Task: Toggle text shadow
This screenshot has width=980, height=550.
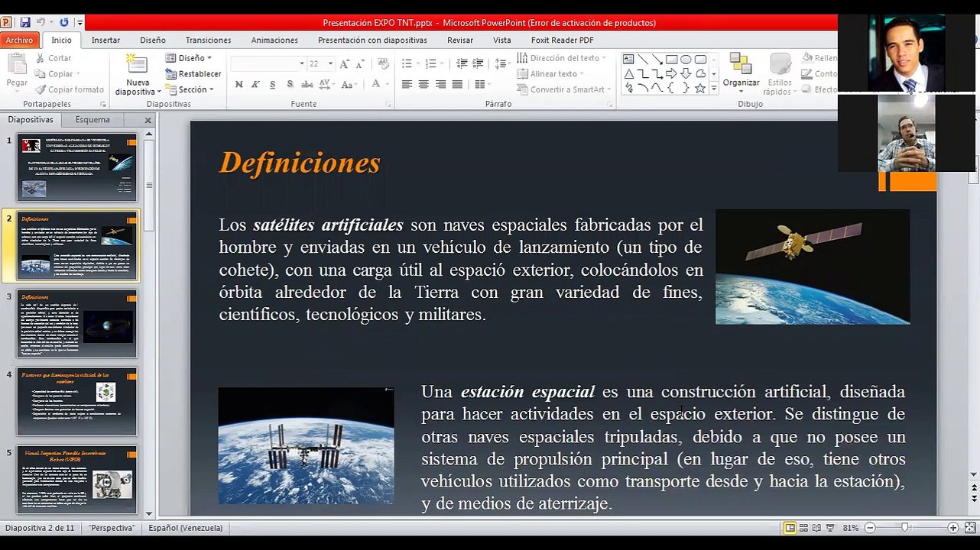Action: pos(290,84)
